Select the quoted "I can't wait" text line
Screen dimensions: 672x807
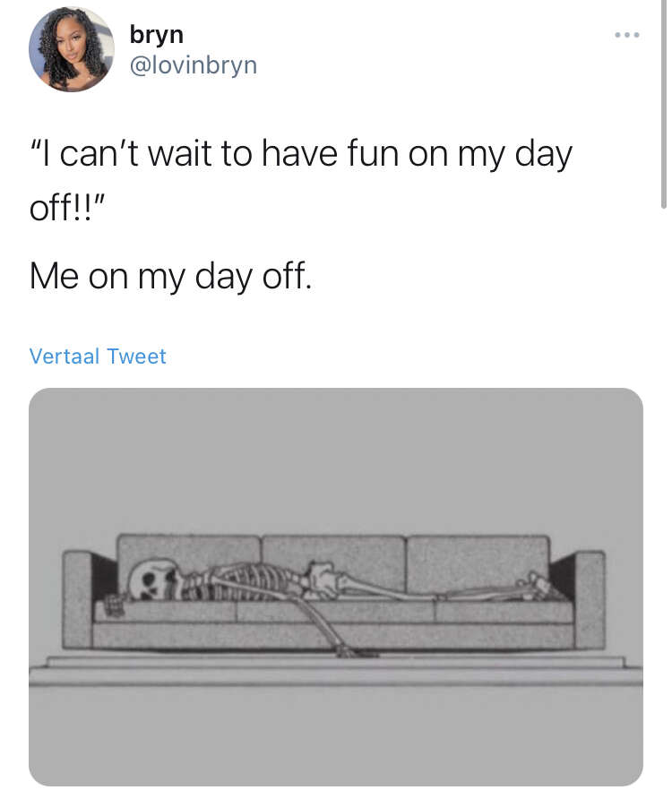(301, 154)
